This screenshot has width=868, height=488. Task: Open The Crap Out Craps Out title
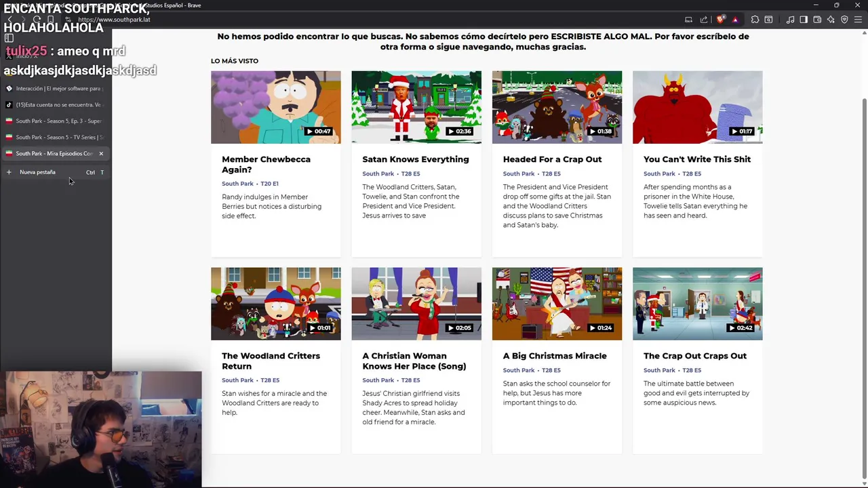point(695,356)
